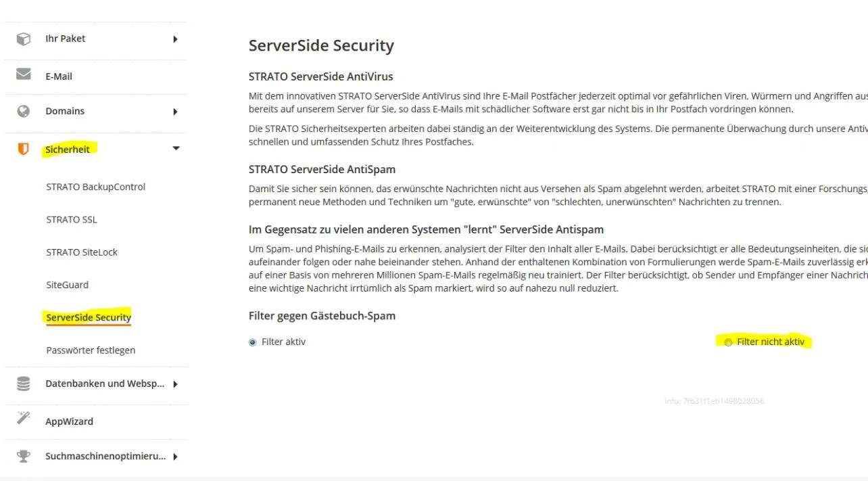Open STRATO SSL menu entry
Viewport: 868px width, 481px height.
coord(72,219)
